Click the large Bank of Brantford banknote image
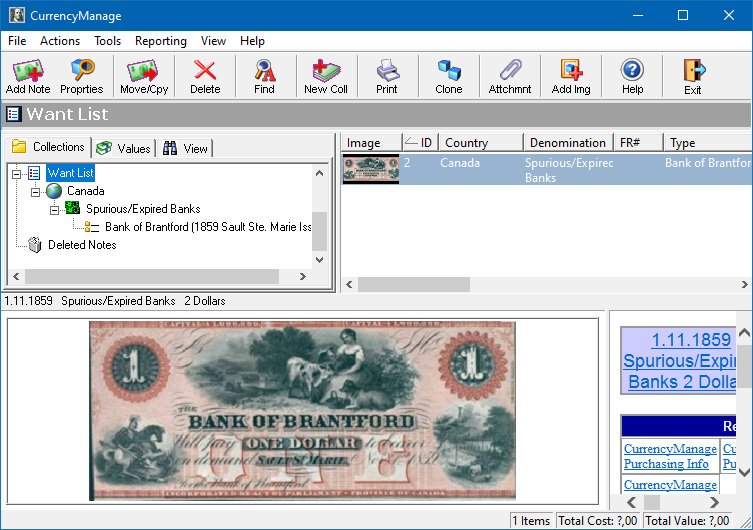Viewport: 753px width, 530px height. click(x=303, y=410)
